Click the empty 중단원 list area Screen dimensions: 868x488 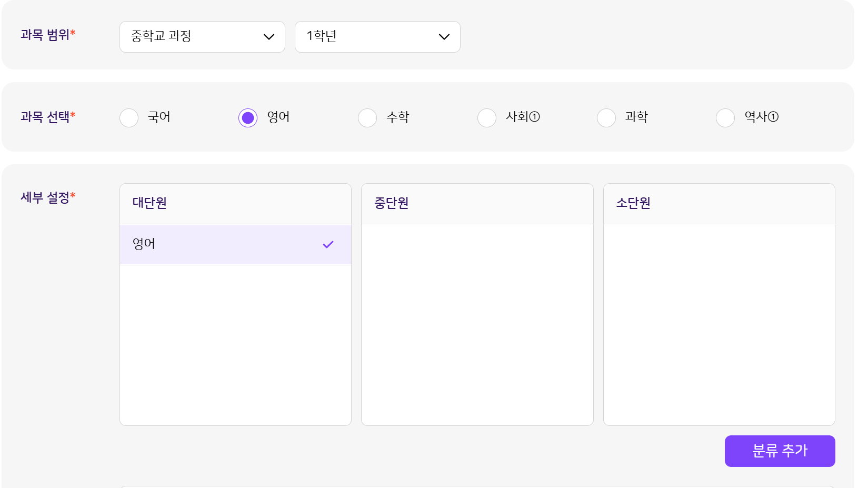pos(477,324)
